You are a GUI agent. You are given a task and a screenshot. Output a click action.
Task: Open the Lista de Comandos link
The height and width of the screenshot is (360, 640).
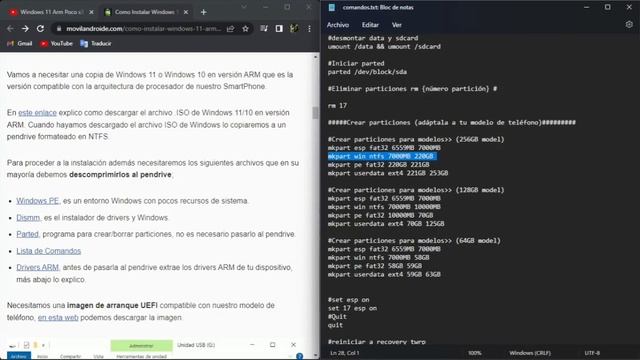49,251
